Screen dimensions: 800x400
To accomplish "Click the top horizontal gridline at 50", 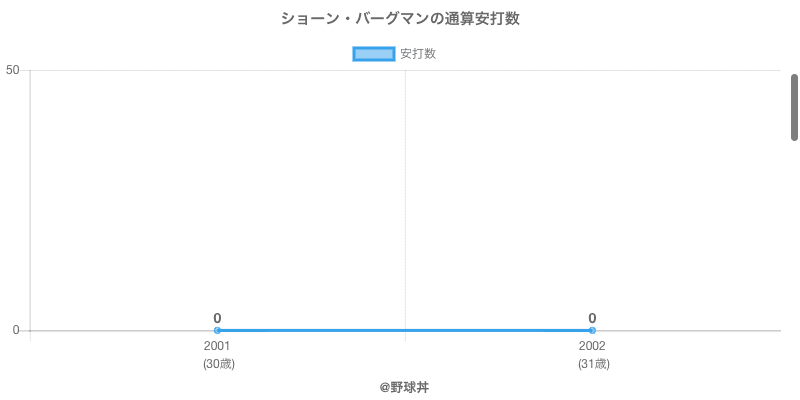I will 300,70.
